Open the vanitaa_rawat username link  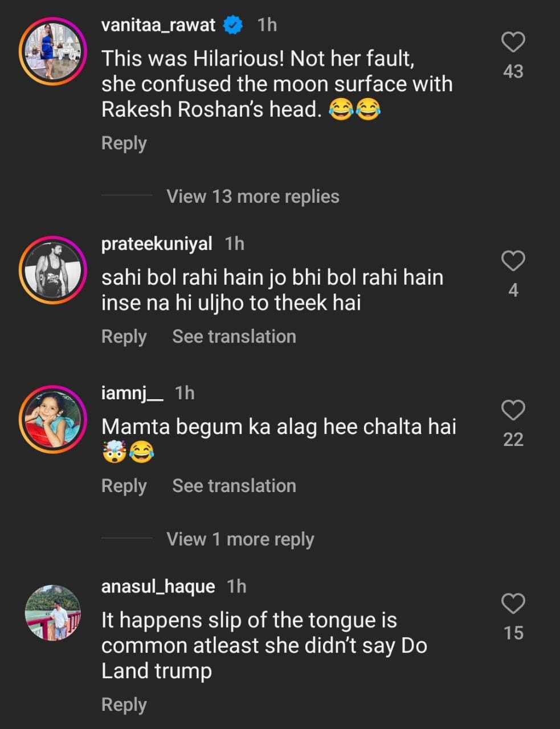(158, 25)
